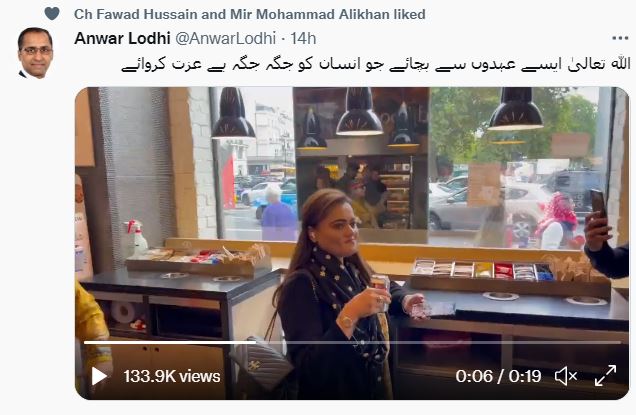Click the 0:06 current time label
636x415 pixels.
(474, 376)
